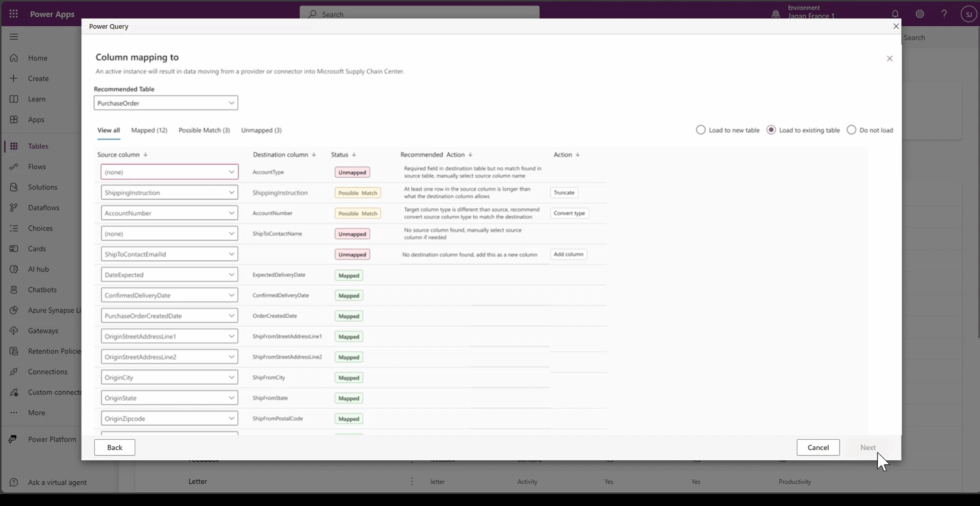Screen dimensions: 980x506
Task: Open options for Letter table row
Action: click(x=412, y=481)
